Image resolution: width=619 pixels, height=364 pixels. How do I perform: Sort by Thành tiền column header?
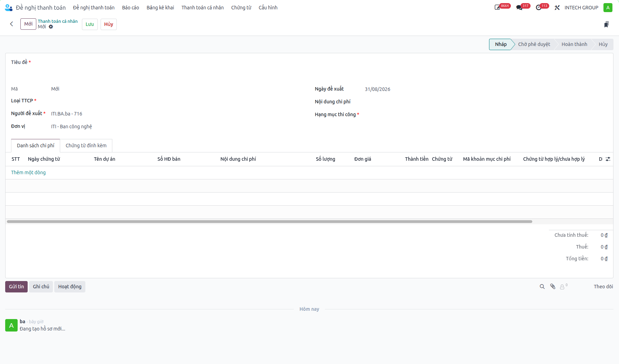click(416, 159)
